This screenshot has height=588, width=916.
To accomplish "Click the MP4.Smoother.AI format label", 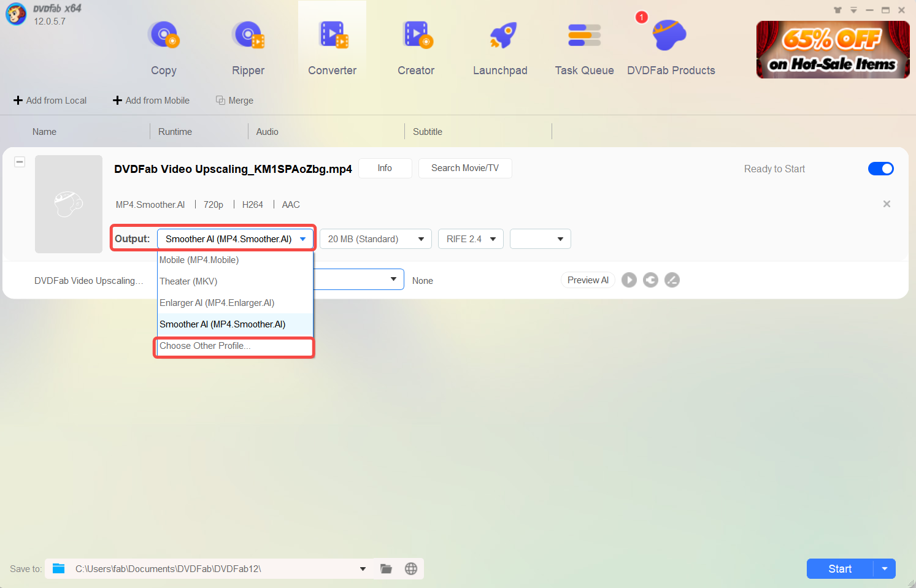I will tap(150, 205).
